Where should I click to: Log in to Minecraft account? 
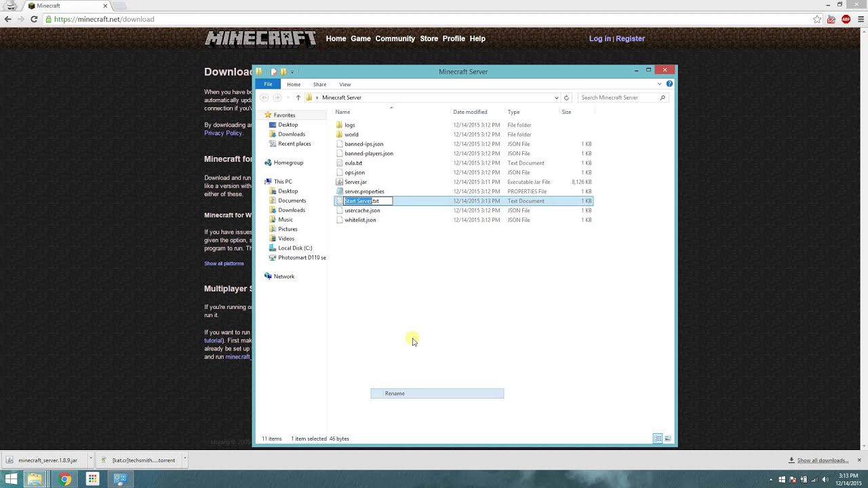(599, 39)
